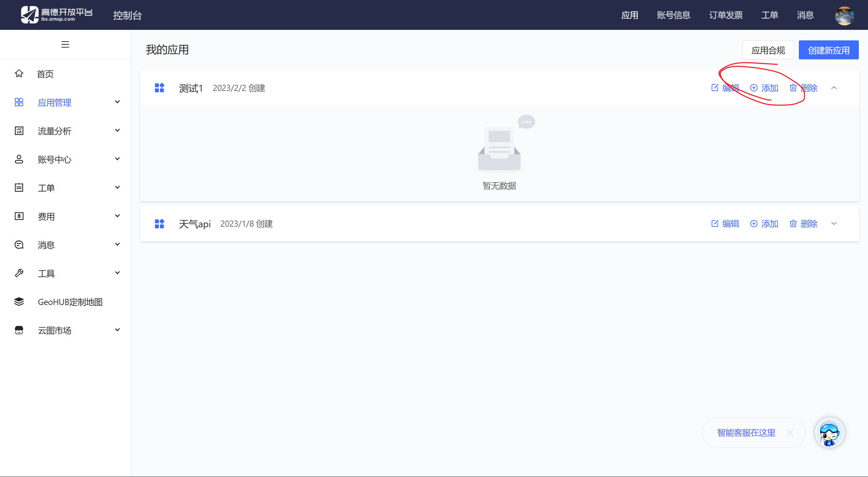Image resolution: width=868 pixels, height=477 pixels.
Task: Click the 应用合规 button
Action: coord(768,50)
